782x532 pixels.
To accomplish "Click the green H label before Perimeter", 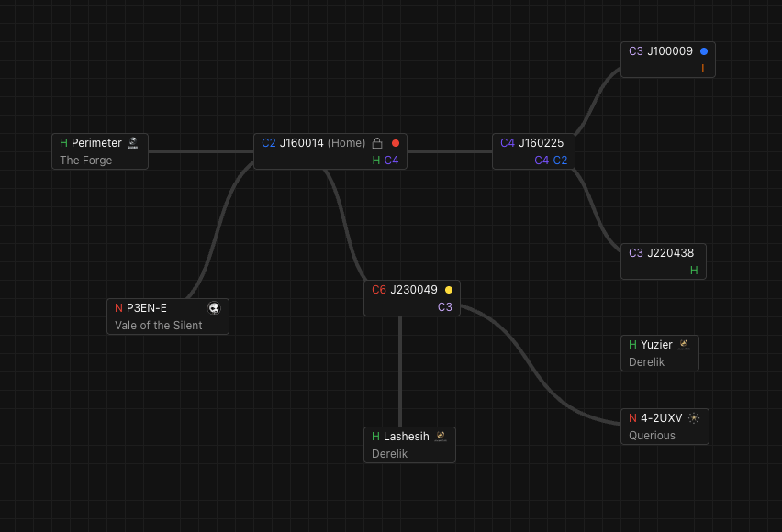I will 64,143.
